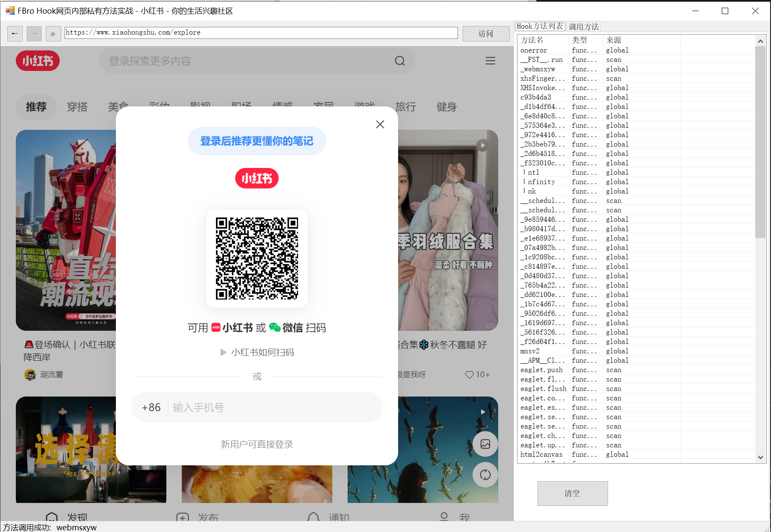
Task: Like the post using the heart icon
Action: [470, 375]
